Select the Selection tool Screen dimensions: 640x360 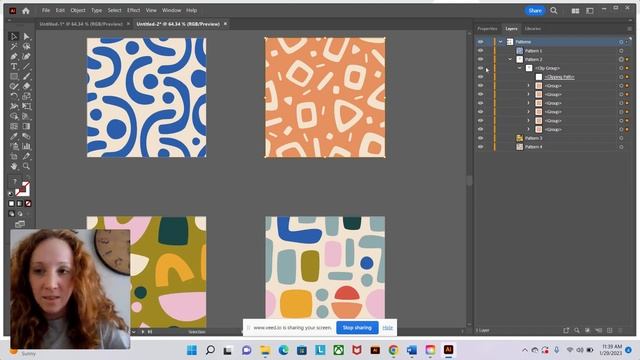(x=14, y=36)
